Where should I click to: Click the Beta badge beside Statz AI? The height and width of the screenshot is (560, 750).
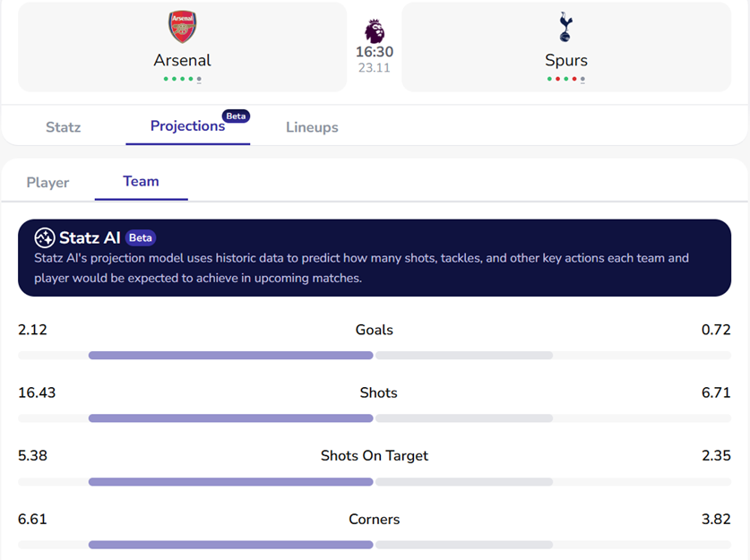141,237
